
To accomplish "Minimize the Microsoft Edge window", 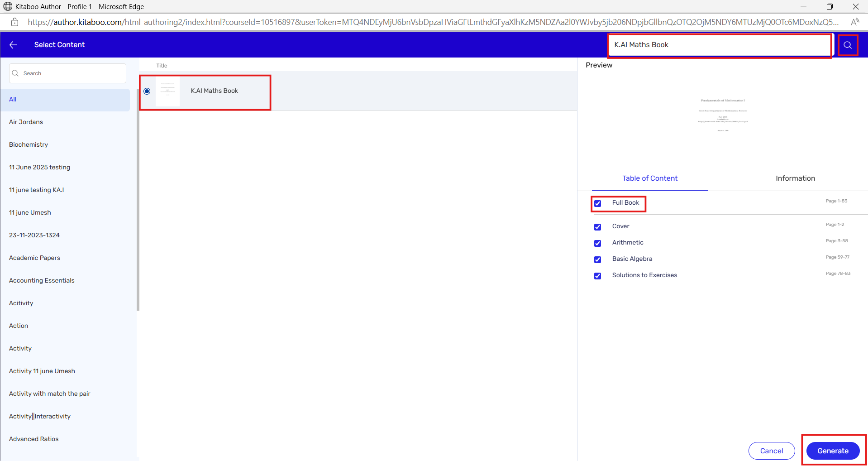I will coord(803,6).
